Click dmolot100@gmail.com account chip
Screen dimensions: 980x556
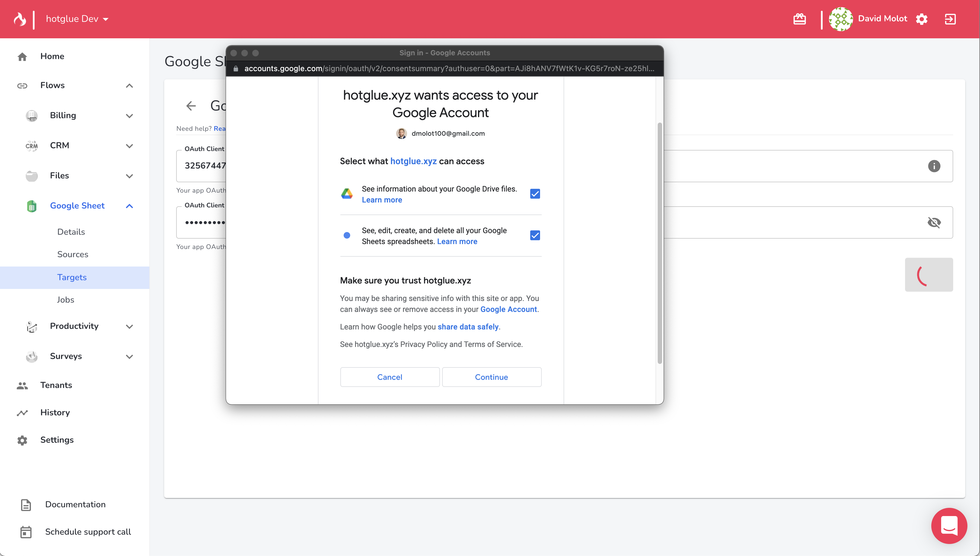[x=440, y=134]
